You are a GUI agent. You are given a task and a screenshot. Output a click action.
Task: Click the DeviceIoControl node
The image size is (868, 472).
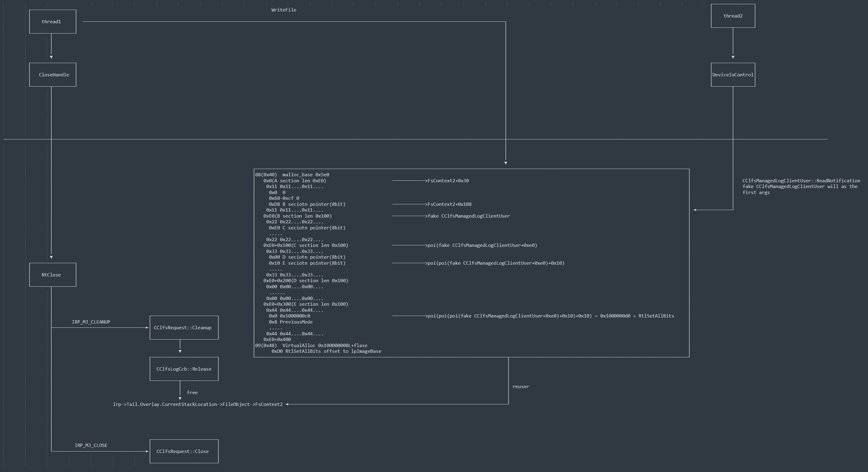732,75
